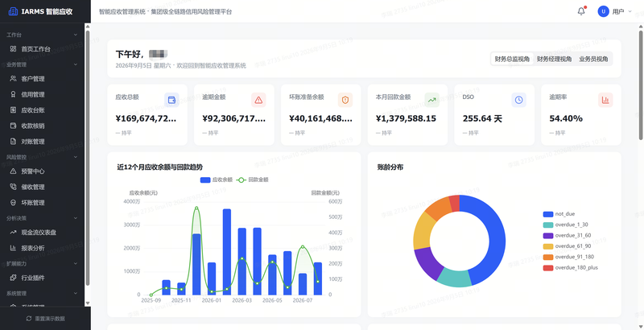Open the 用户 account dropdown
Viewport: 644px width, 330px height.
pos(615,11)
